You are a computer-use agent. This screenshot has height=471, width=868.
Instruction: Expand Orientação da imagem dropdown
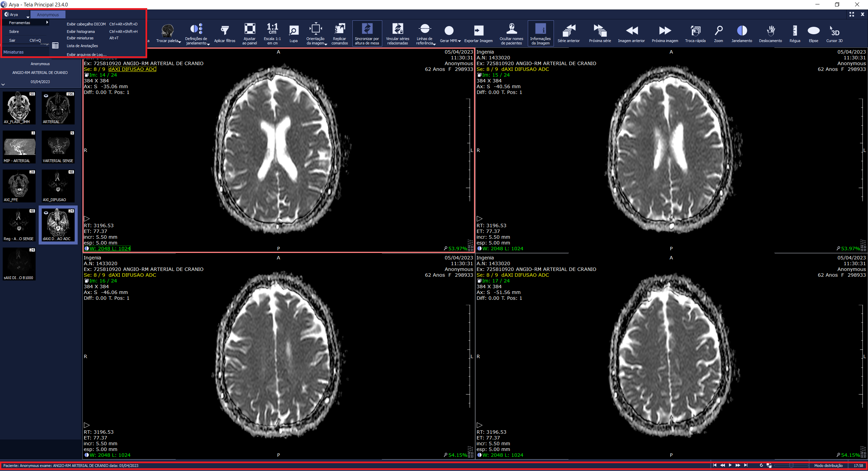click(x=326, y=44)
